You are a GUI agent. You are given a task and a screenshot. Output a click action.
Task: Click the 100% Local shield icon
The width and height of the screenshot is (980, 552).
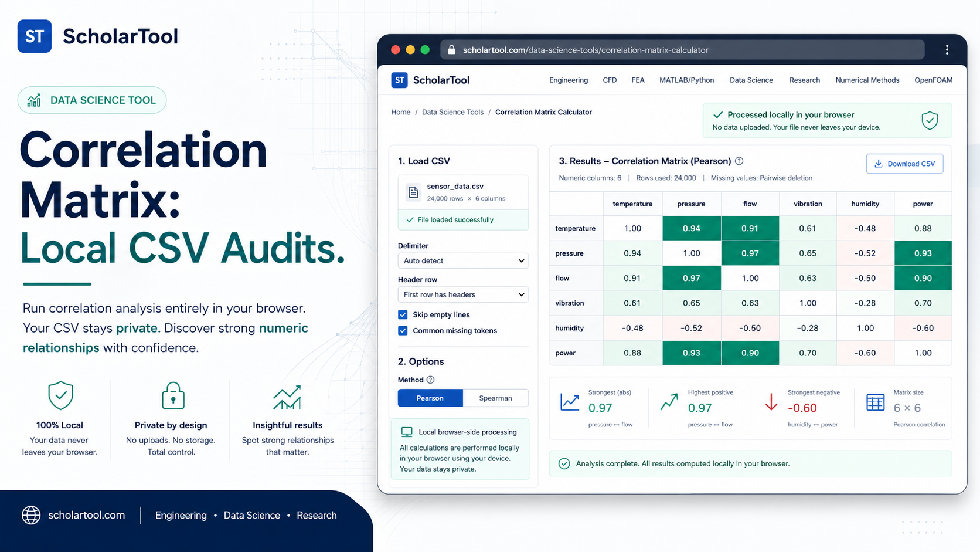coord(60,395)
